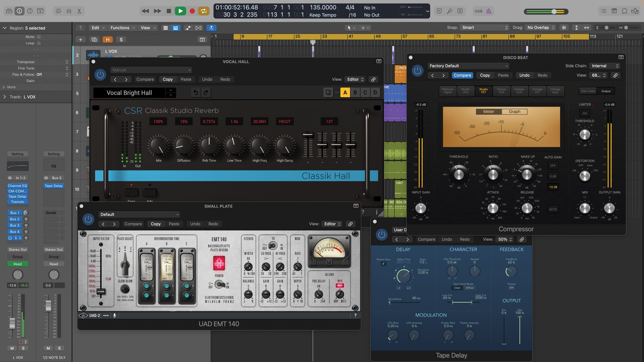Viewport: 644px width, 362px height.
Task: Toggle Cycle mode in the transport bar
Action: [x=204, y=11]
